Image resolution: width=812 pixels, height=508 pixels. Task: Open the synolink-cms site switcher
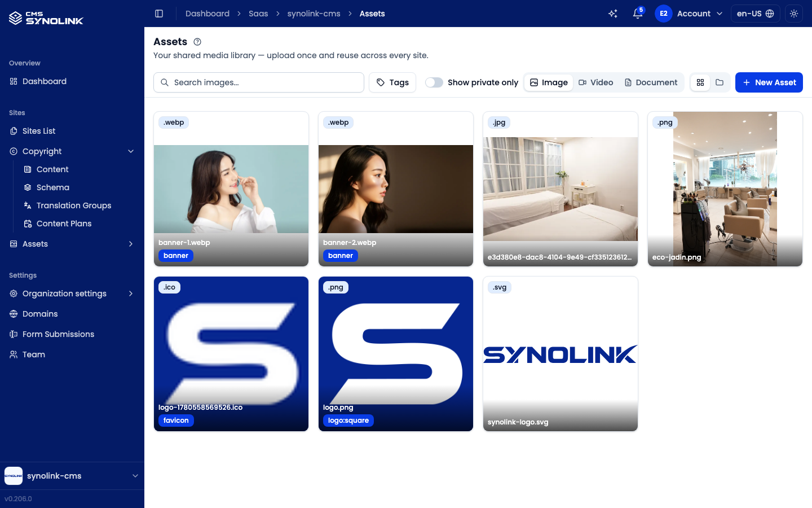coord(72,476)
